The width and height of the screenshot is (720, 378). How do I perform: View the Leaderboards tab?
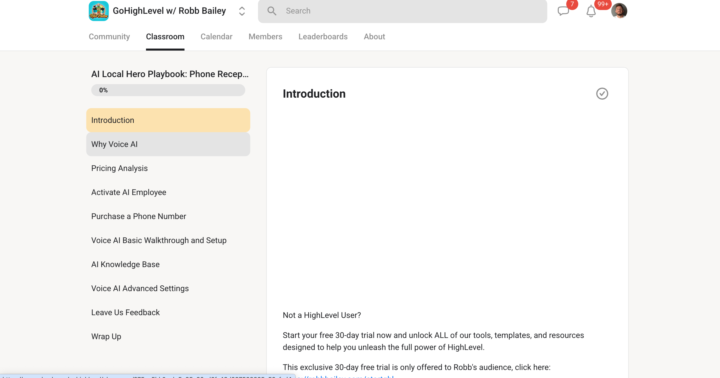323,37
